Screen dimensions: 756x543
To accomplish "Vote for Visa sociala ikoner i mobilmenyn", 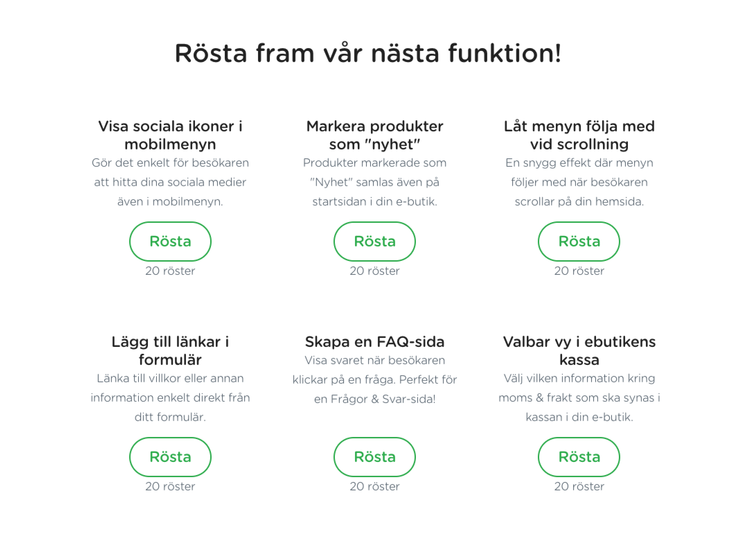I will [170, 241].
